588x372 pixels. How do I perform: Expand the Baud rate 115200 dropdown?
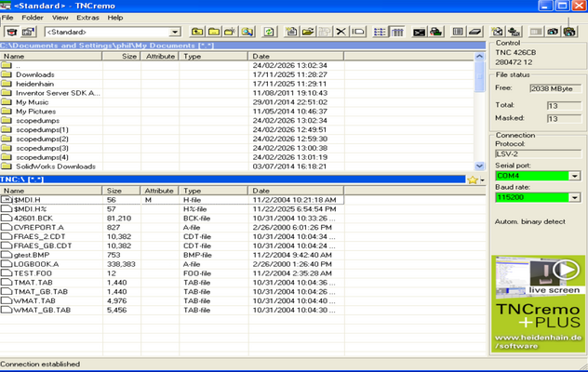574,197
